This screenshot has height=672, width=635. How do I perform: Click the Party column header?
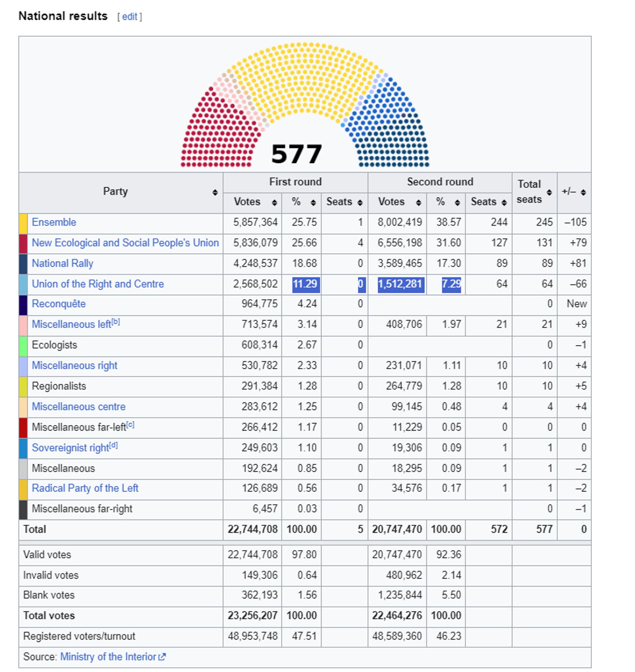[x=121, y=193]
